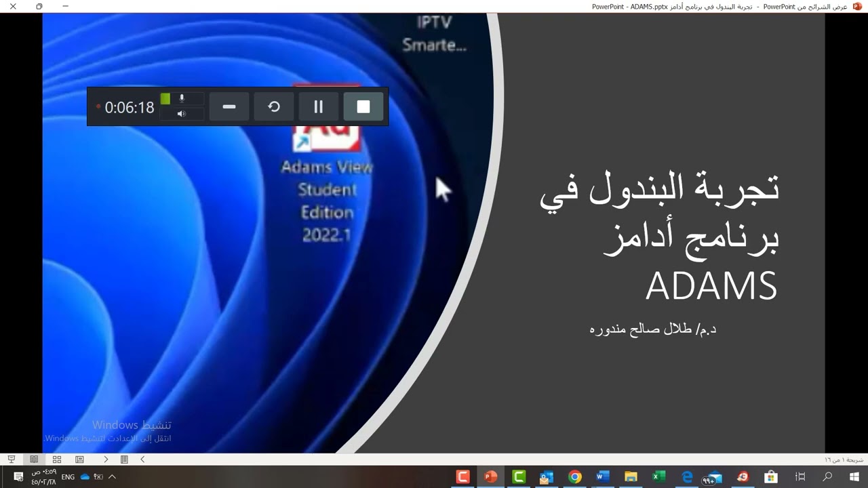Open Task View on the taskbar

pos(800,477)
